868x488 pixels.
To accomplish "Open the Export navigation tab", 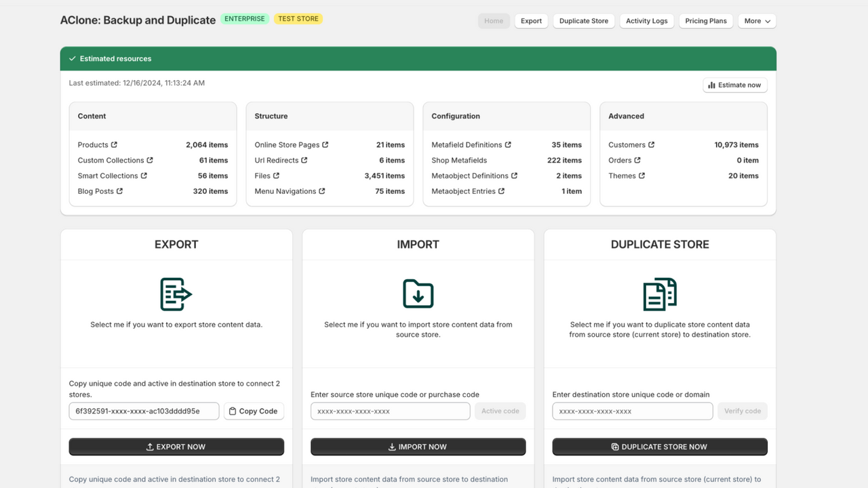I will coord(531,21).
